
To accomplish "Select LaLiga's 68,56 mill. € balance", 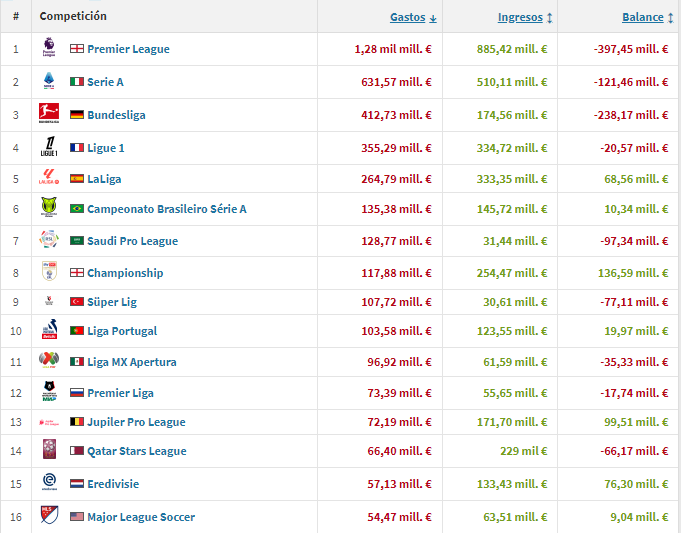I will pyautogui.click(x=636, y=179).
